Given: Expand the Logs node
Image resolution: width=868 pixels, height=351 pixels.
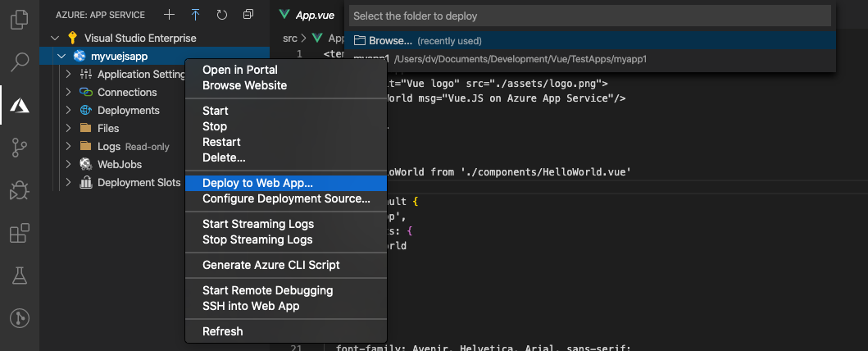Looking at the screenshot, I should tap(68, 146).
